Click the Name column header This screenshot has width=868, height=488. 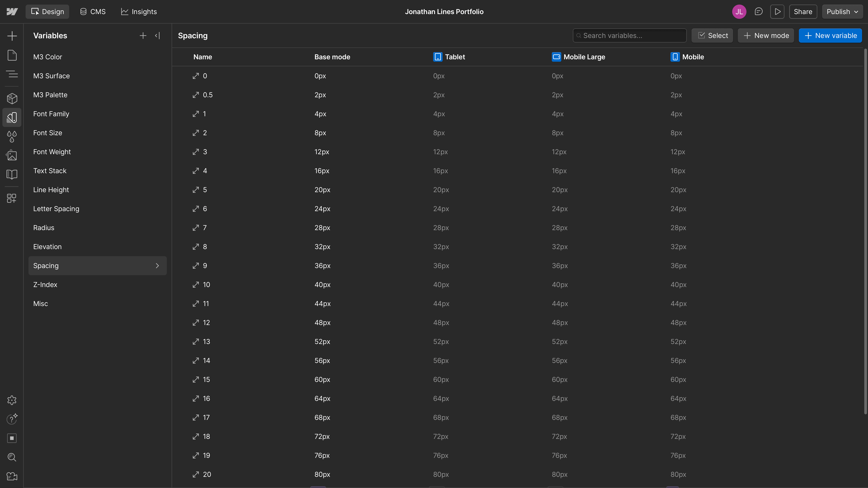tap(203, 57)
